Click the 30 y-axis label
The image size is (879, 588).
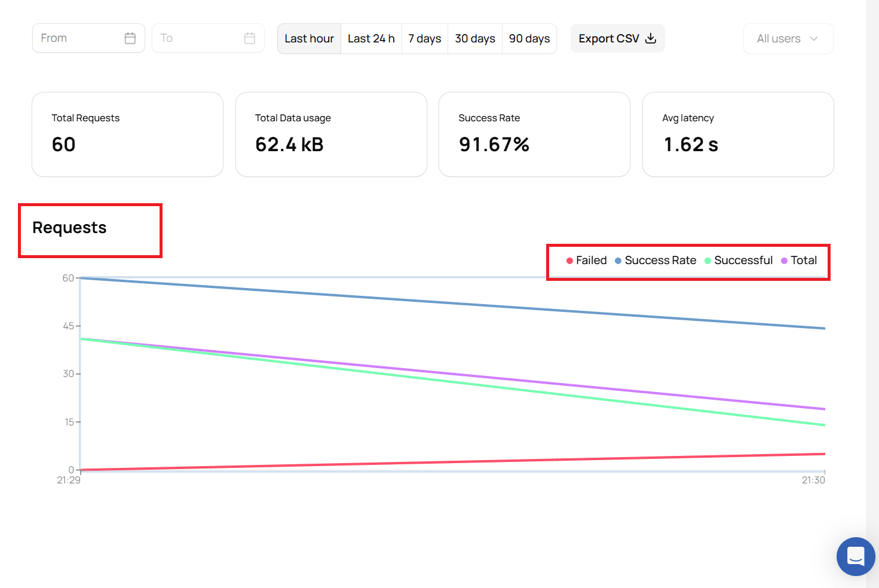click(x=68, y=373)
